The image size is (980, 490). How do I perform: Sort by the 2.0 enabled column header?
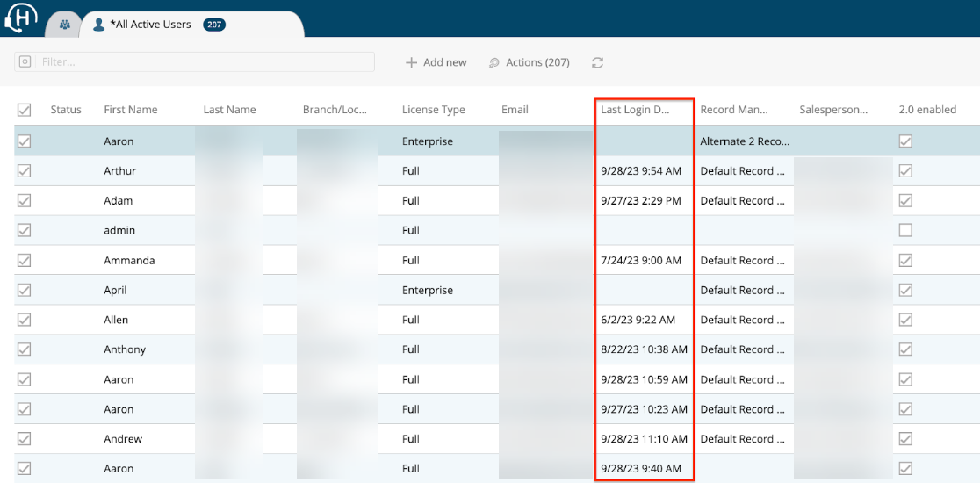(927, 110)
